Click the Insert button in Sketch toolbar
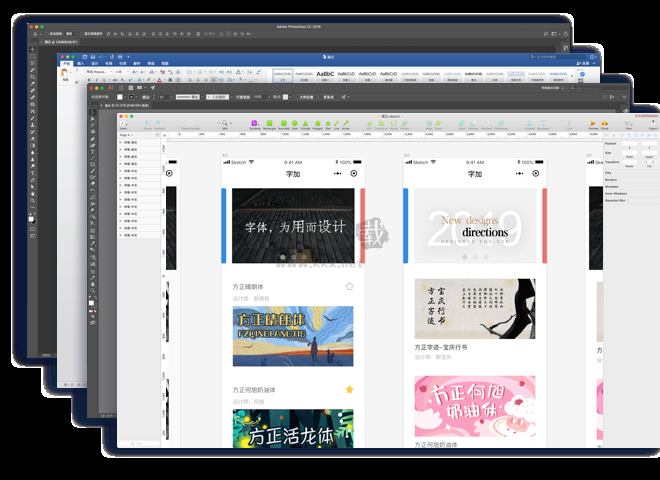This screenshot has height=480, width=660. tap(124, 125)
